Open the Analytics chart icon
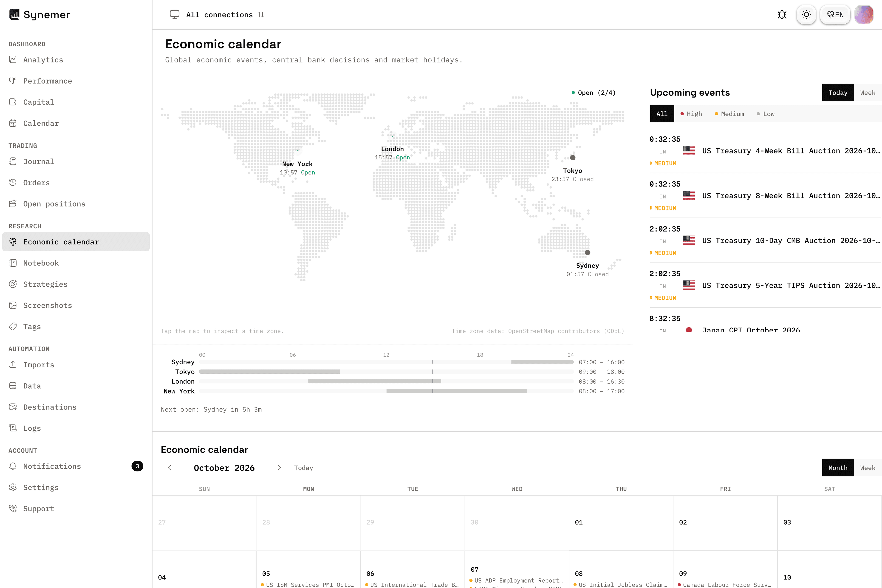This screenshot has width=882, height=588. [13, 60]
